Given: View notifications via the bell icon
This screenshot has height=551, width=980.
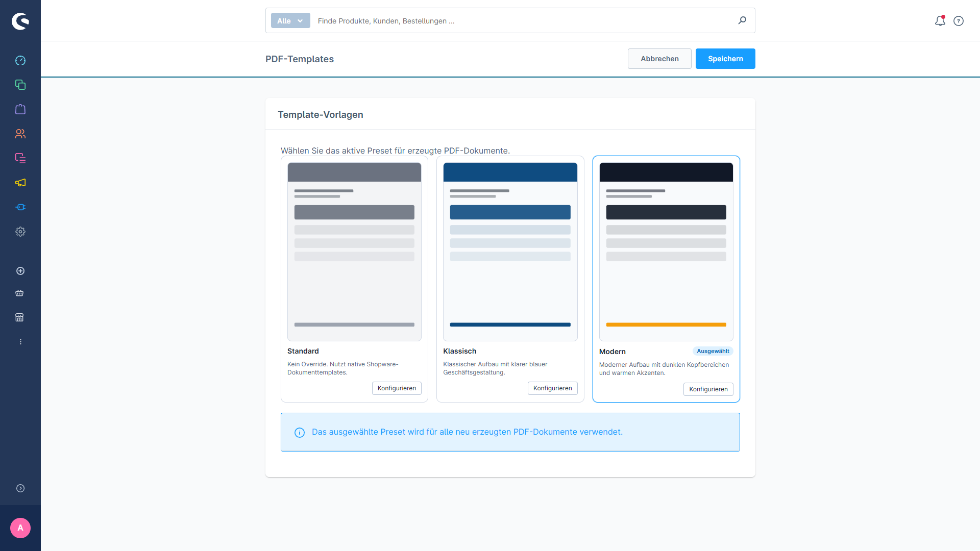Looking at the screenshot, I should click(x=940, y=21).
